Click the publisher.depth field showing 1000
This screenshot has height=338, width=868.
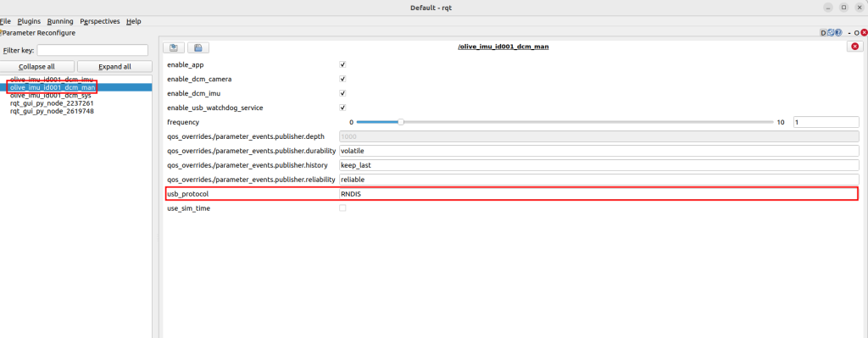click(599, 136)
